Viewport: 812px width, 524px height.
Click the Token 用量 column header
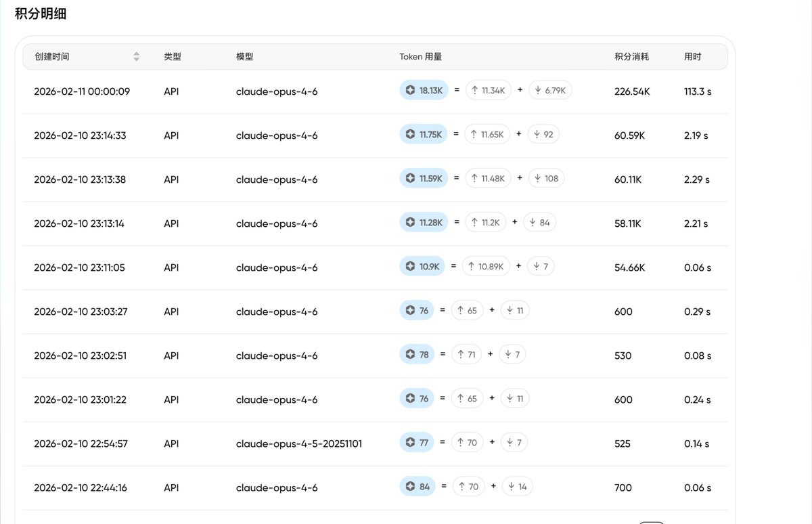point(421,57)
